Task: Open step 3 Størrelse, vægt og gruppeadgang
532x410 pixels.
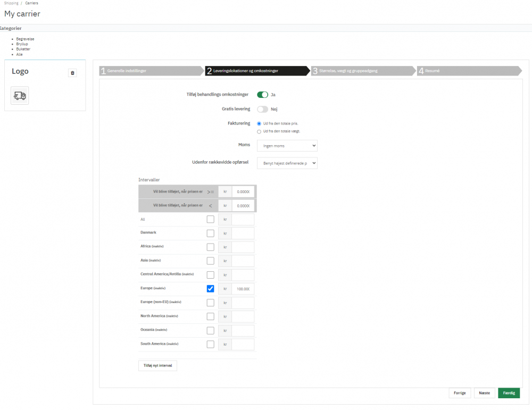Action: coord(363,71)
